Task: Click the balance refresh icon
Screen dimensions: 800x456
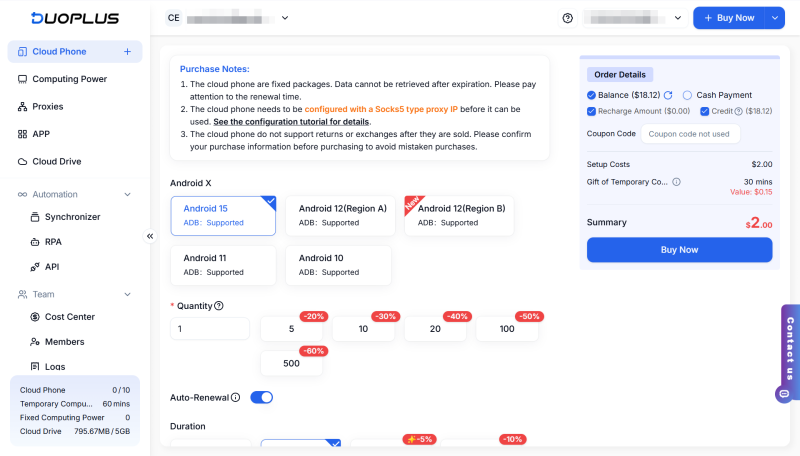Action: [x=668, y=95]
